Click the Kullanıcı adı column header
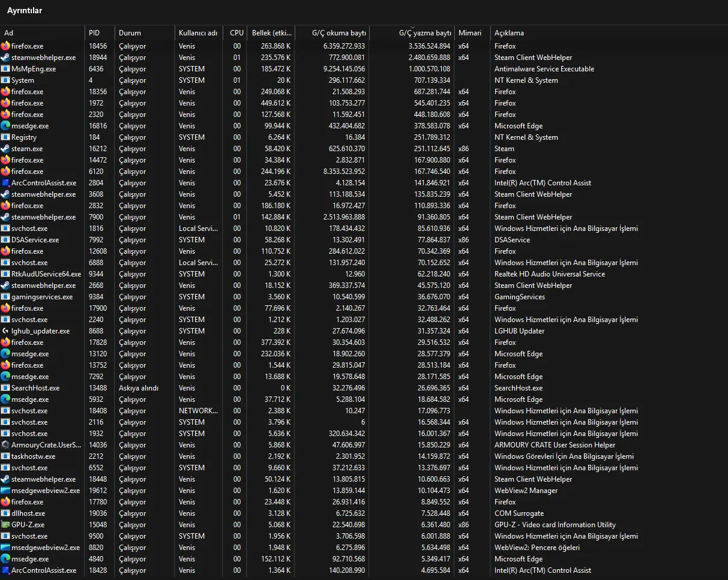Image resolution: width=728 pixels, height=580 pixels. point(199,33)
